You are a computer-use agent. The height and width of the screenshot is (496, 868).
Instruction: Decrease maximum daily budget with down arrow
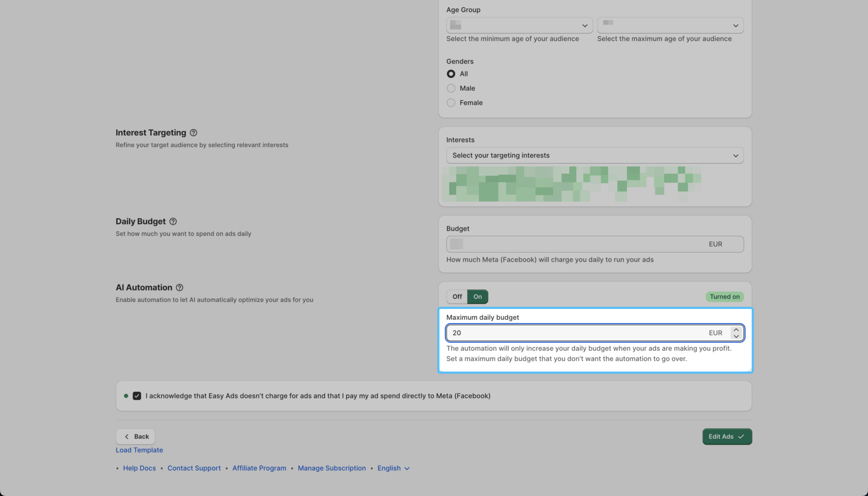click(736, 337)
